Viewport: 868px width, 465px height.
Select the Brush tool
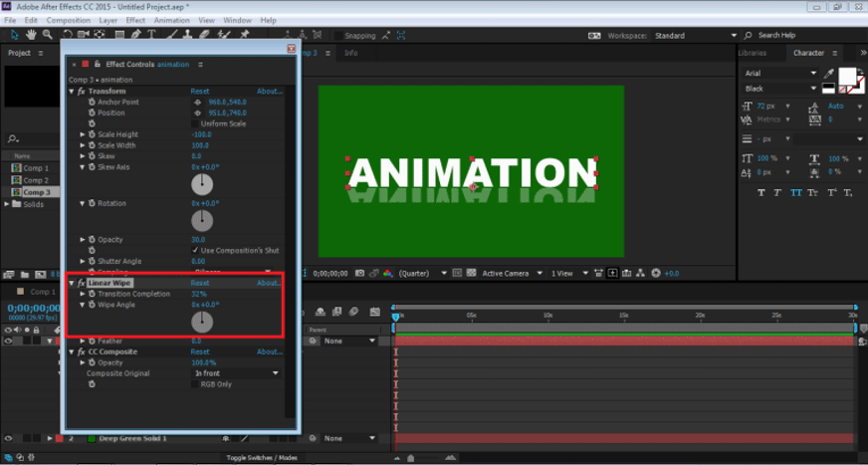coord(172,35)
